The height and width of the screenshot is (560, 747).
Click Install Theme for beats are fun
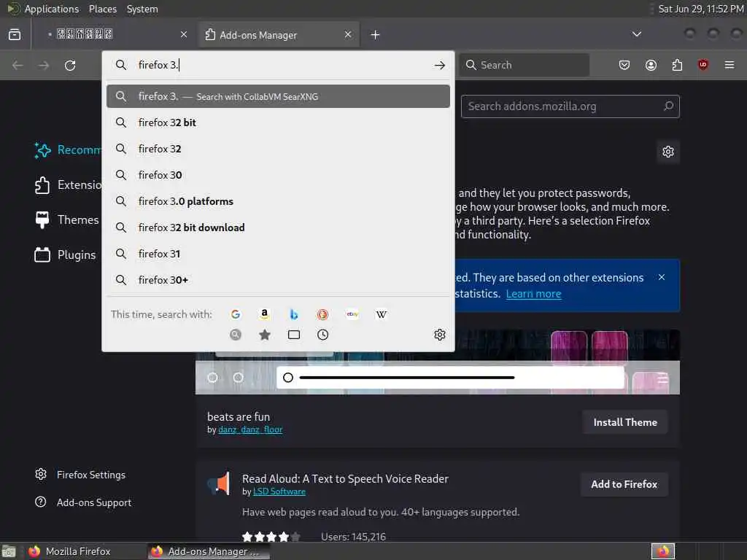(x=625, y=422)
